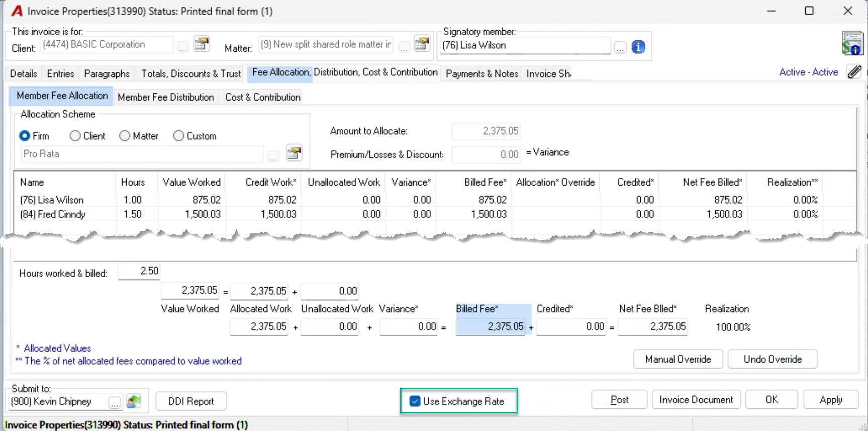Open matter details icon beside Matter field
Screen dimensions: 868x431
(422, 44)
